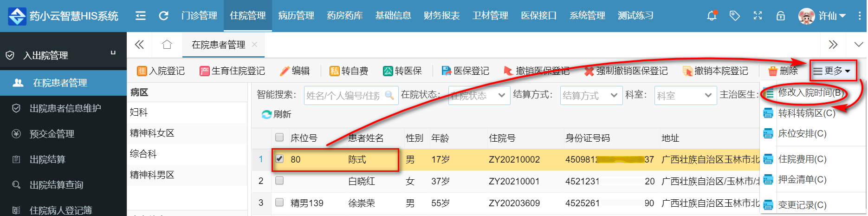Open the 结算方式 dropdown

coord(590,95)
